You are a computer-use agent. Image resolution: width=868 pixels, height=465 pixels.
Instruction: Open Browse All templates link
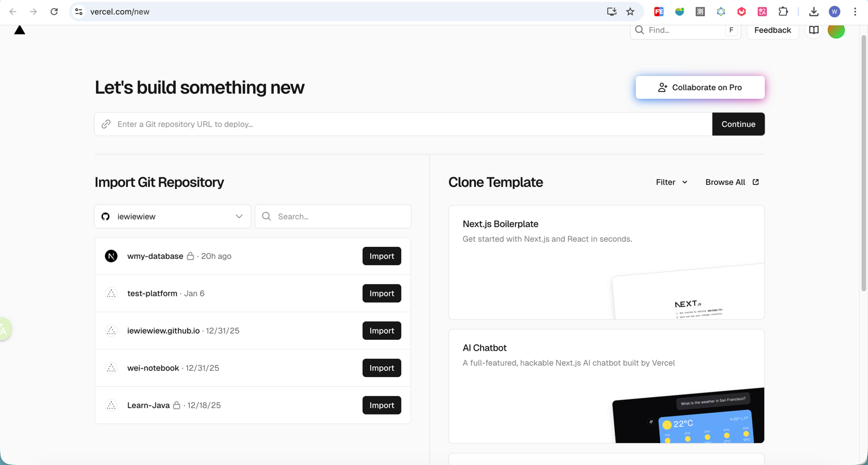732,182
